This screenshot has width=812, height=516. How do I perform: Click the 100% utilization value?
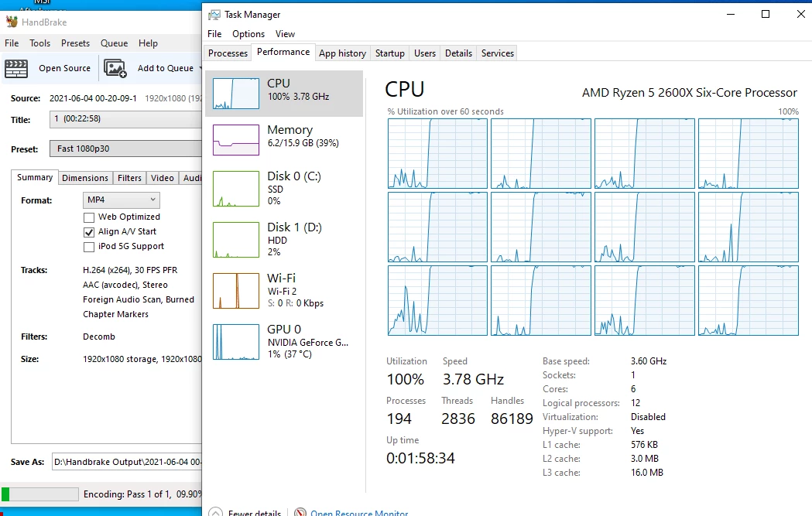tap(406, 379)
